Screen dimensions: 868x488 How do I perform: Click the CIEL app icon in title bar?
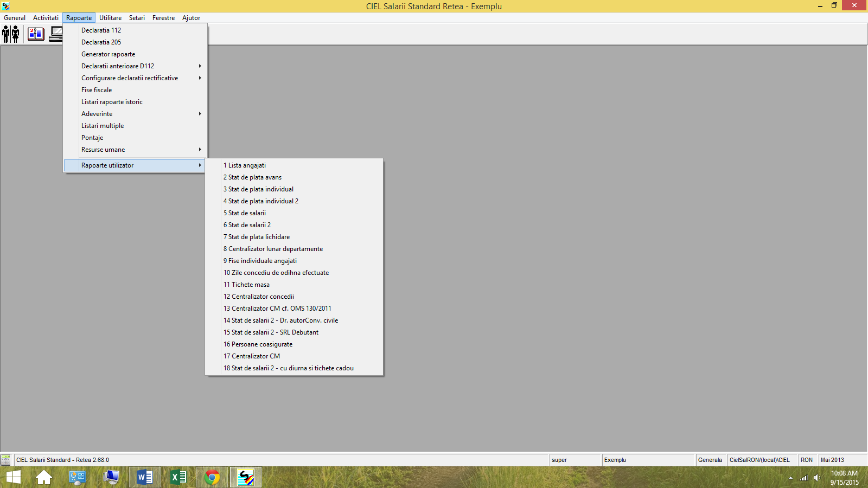(x=5, y=6)
